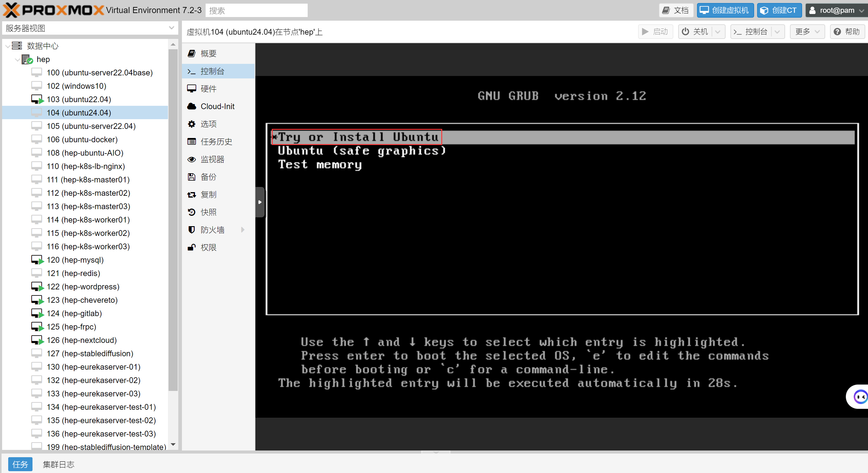Click the VM 124 hep-gitlab icon
This screenshot has height=473, width=868.
point(37,313)
